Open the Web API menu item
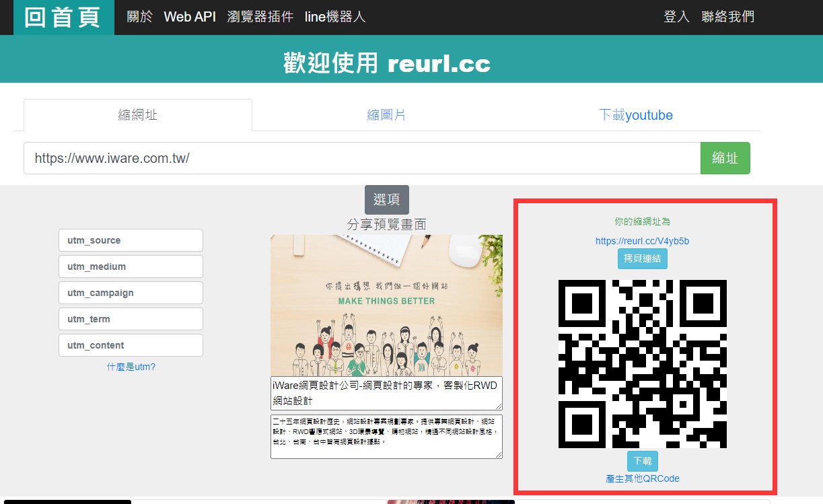The width and height of the screenshot is (823, 504). [x=190, y=17]
